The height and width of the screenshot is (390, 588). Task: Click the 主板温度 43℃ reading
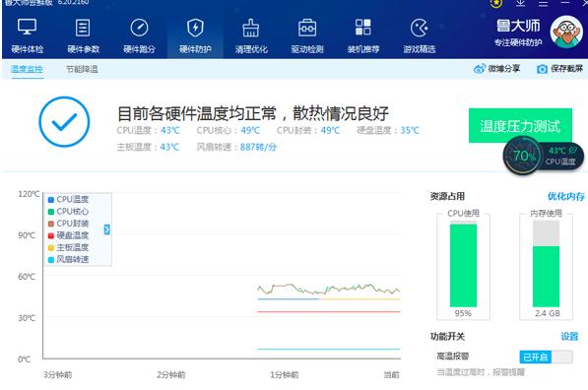148,147
